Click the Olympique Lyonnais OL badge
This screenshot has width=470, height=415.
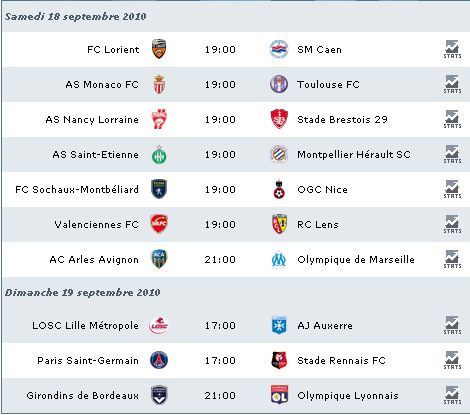279,395
